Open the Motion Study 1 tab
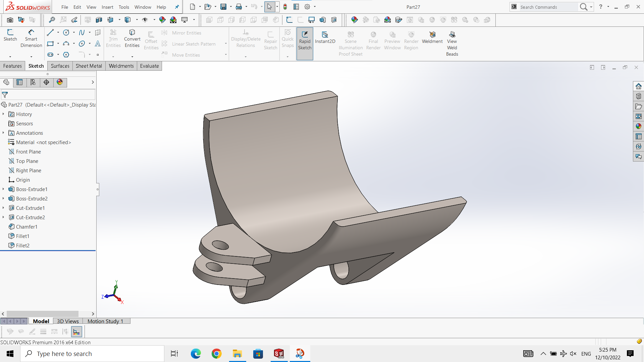This screenshot has width=644, height=362. click(x=105, y=321)
